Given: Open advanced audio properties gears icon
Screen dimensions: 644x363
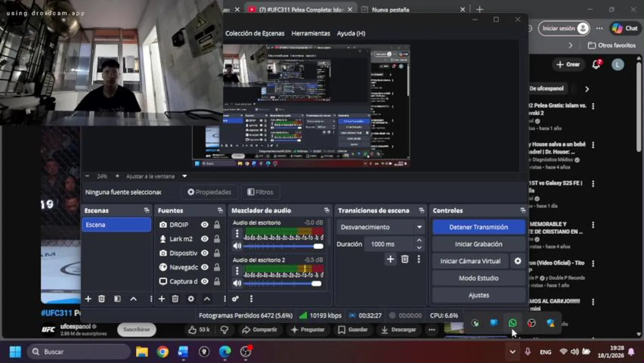Looking at the screenshot, I should click(235, 299).
